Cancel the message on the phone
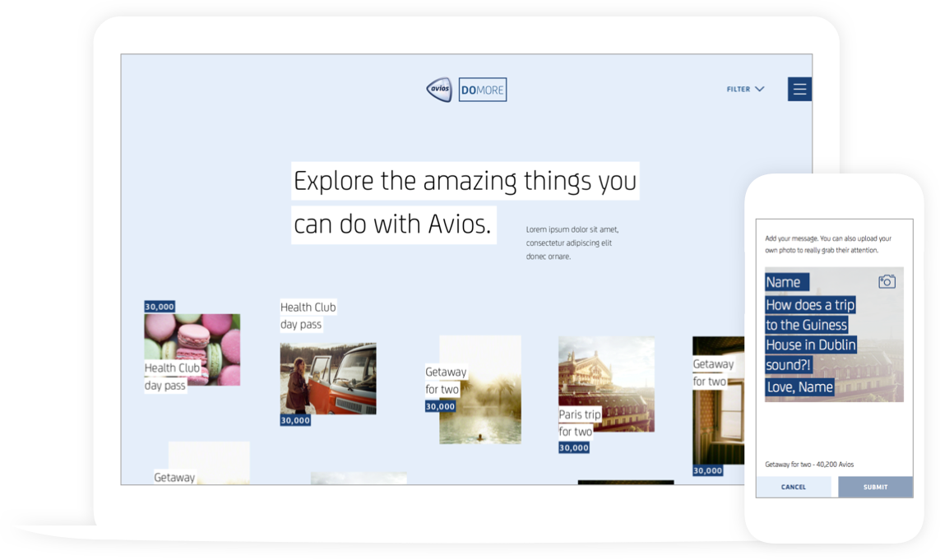 tap(794, 487)
